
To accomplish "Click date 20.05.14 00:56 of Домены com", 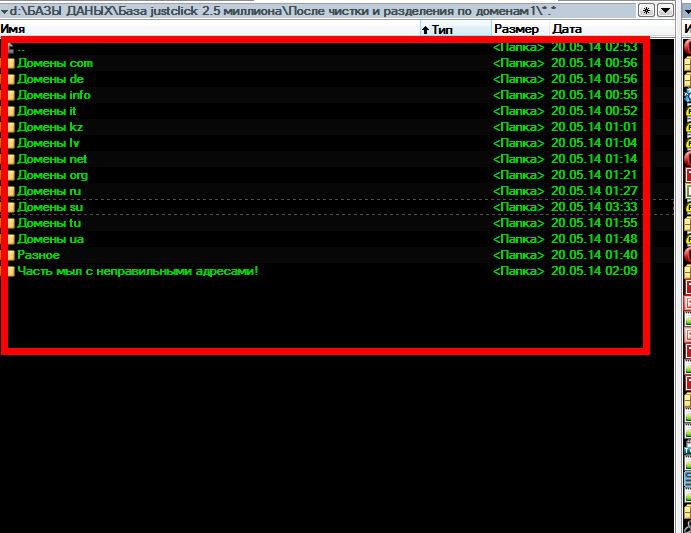I will [x=594, y=63].
